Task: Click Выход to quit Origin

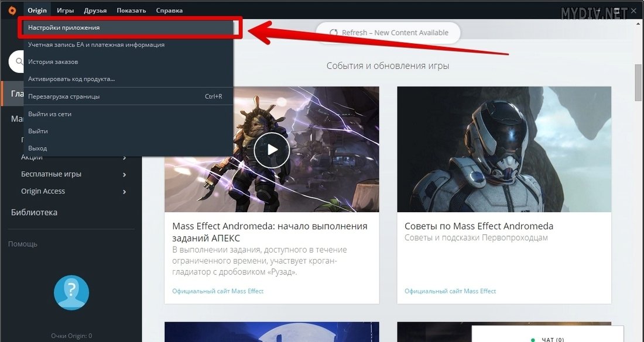Action: 129,148
